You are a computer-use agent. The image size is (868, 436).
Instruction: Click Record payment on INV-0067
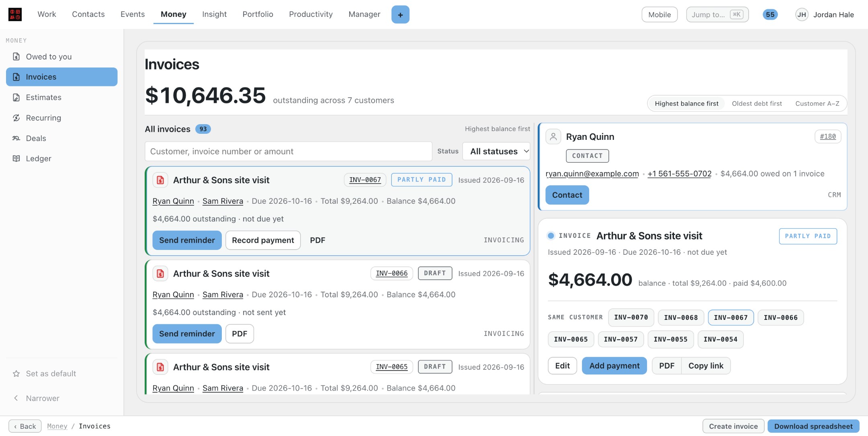coord(263,240)
